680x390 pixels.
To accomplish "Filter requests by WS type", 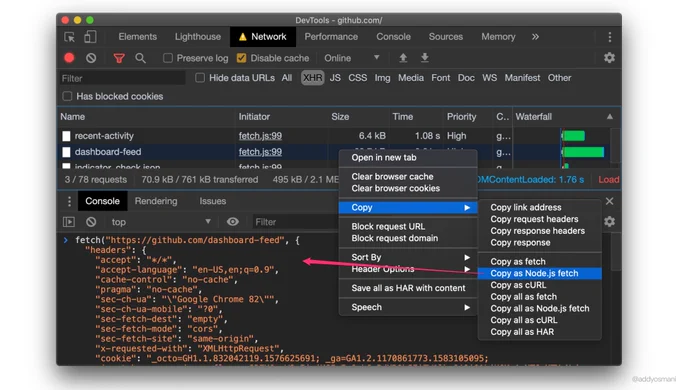I will point(490,78).
